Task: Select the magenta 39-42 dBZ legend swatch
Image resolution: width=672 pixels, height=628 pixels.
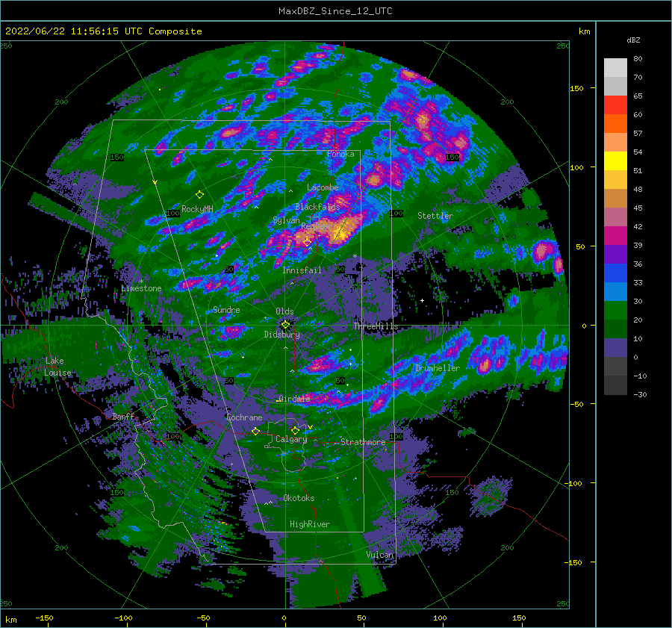Action: point(615,236)
